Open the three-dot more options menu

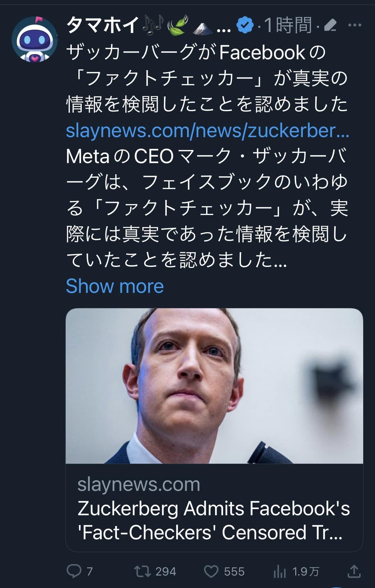[354, 25]
